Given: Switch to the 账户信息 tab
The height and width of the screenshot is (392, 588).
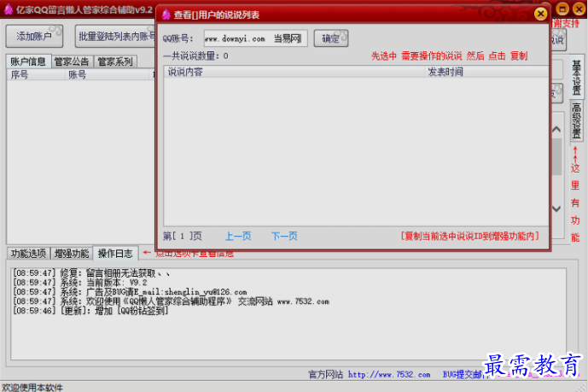Looking at the screenshot, I should pos(28,61).
